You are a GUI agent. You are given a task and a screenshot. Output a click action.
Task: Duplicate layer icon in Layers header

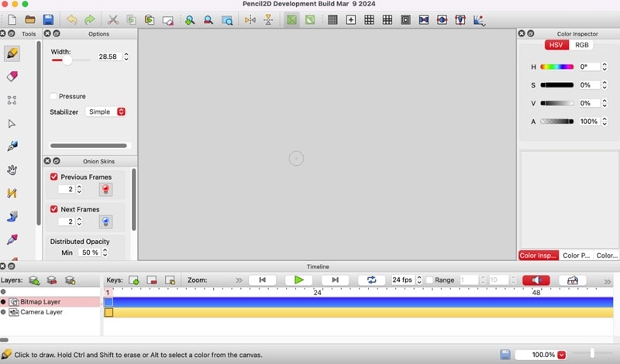(70, 280)
